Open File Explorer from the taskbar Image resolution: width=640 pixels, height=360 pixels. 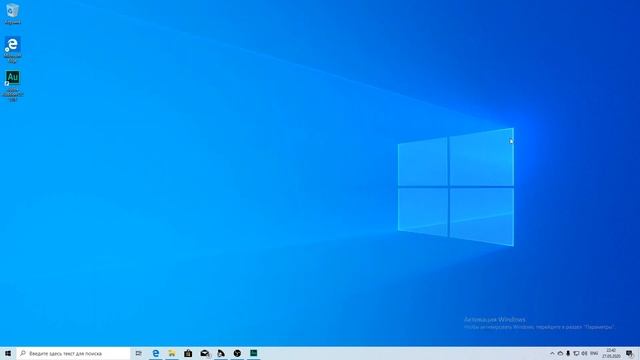[172, 353]
